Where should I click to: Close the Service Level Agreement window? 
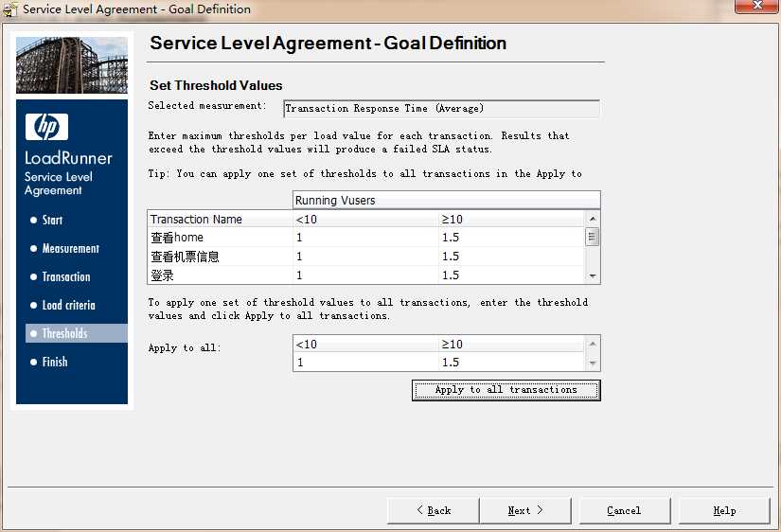tap(756, 6)
